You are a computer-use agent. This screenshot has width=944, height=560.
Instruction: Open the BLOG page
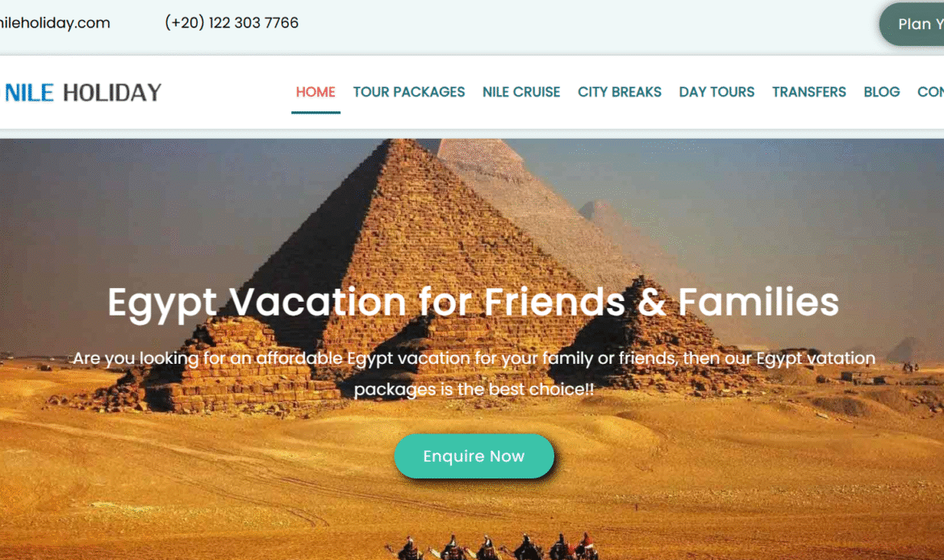tap(881, 92)
